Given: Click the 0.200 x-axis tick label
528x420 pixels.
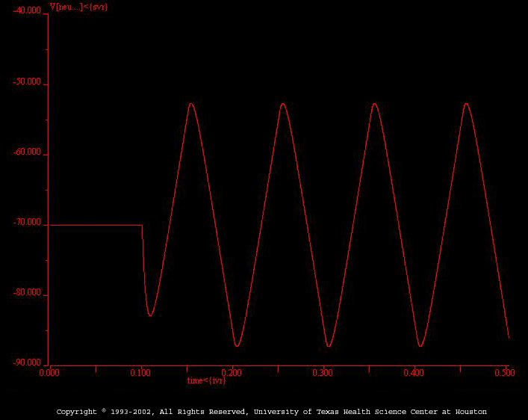Looking at the screenshot, I should pos(232,371).
